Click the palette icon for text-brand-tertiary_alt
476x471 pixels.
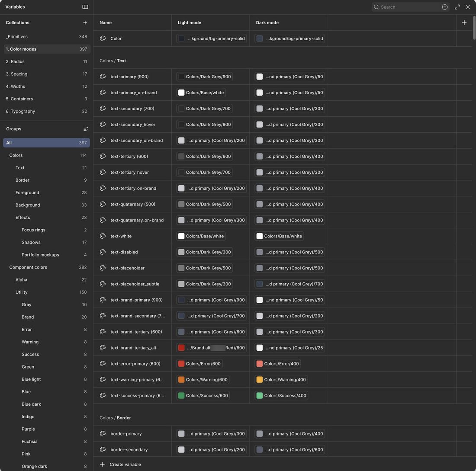click(103, 347)
